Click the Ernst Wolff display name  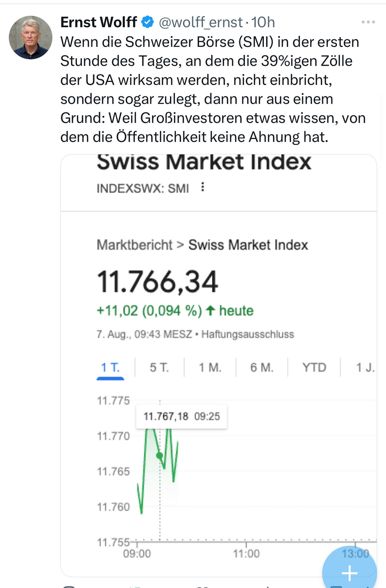(99, 22)
